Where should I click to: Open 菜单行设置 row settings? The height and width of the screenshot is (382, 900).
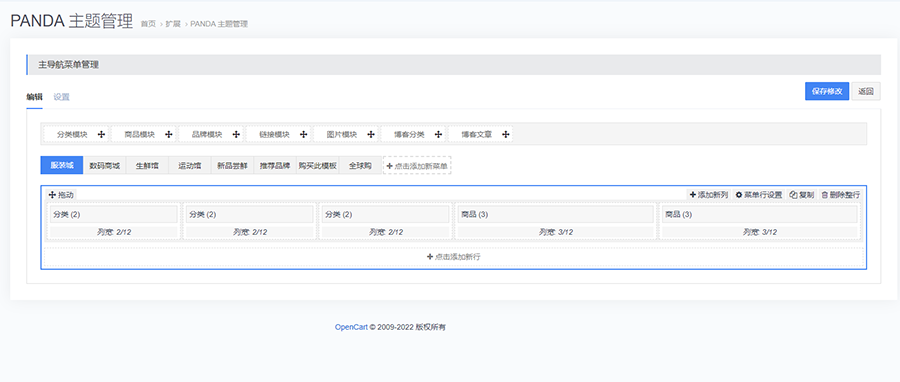[x=759, y=195]
